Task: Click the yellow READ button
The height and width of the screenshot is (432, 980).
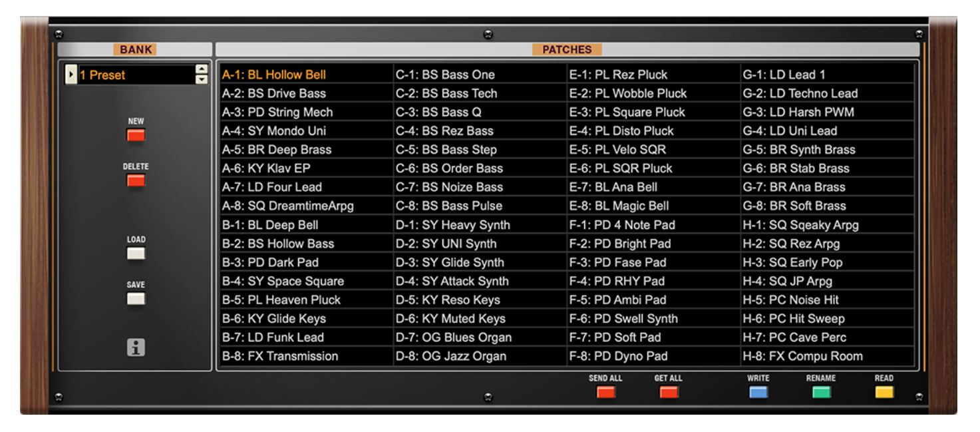Action: [x=884, y=392]
